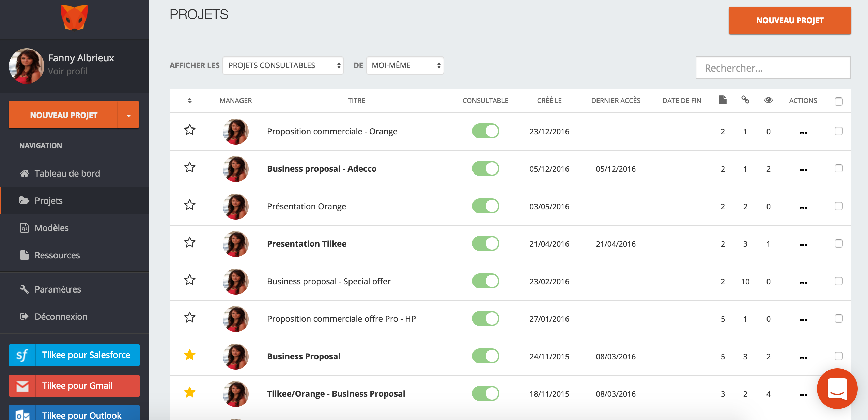Open actions menu for Business proposal - Adecco
Viewport: 868px width, 420px height.
pos(803,170)
